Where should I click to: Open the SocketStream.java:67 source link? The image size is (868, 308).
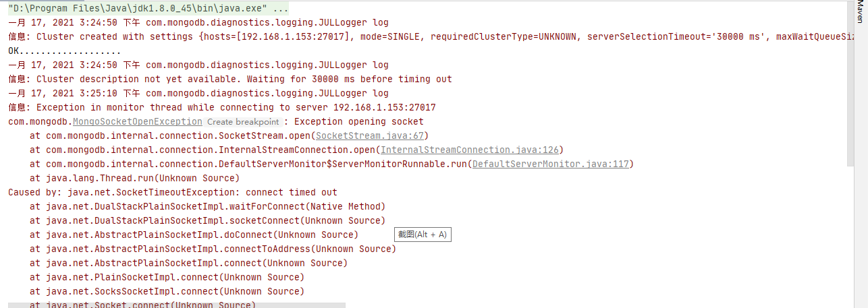tap(369, 135)
